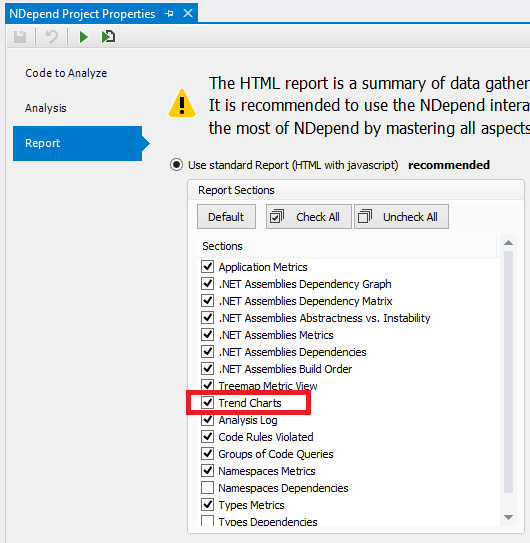The image size is (530, 543).
Task: Click the Sections list scrollbar thumb
Action: click(x=508, y=372)
